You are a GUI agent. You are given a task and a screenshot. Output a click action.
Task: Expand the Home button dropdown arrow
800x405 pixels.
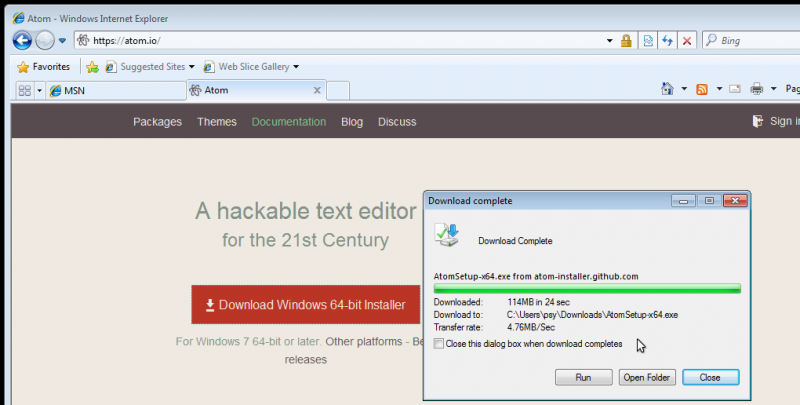(x=684, y=89)
